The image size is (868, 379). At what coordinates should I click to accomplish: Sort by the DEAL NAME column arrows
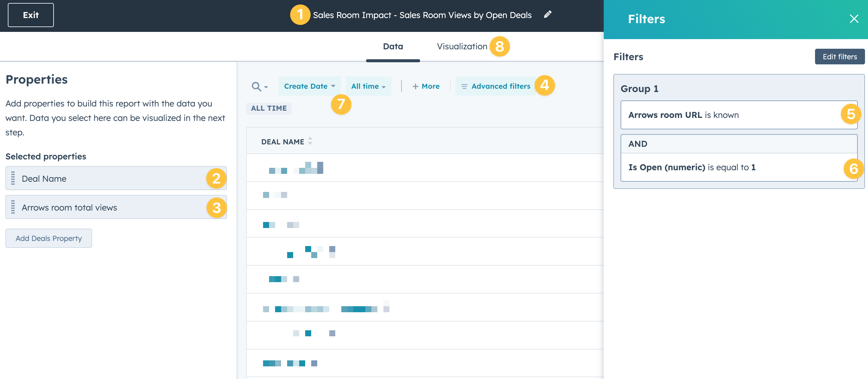[x=310, y=141]
